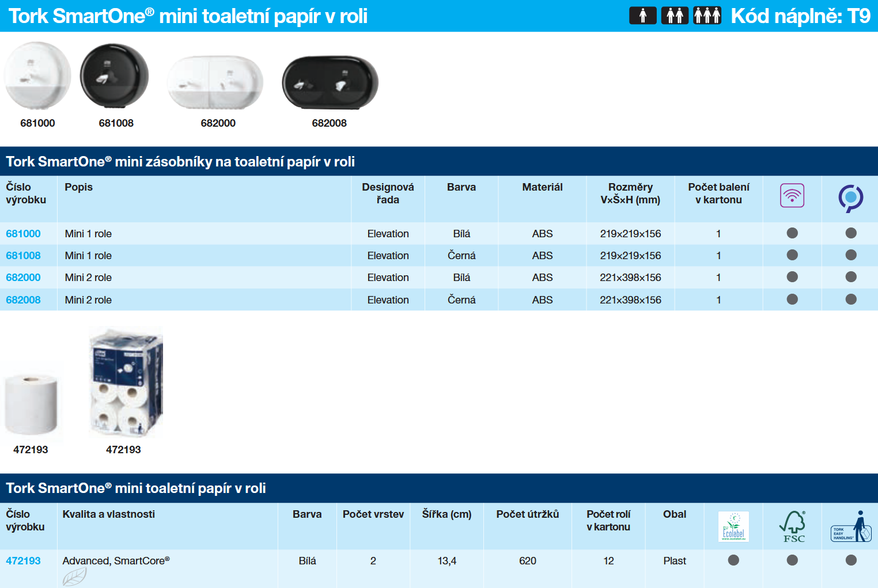The height and width of the screenshot is (588, 878).
Task: Click wireless-column dot in 681008 row
Action: [792, 255]
